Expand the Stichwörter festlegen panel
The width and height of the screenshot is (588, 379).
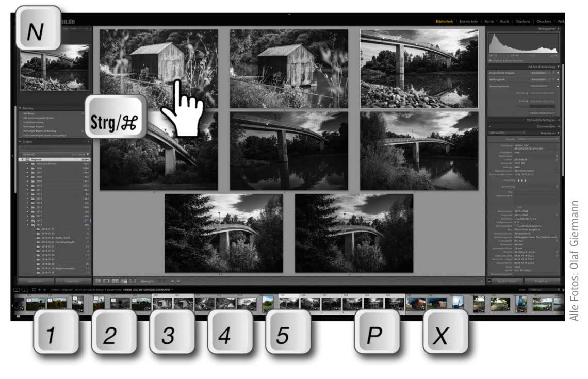pyautogui.click(x=559, y=120)
